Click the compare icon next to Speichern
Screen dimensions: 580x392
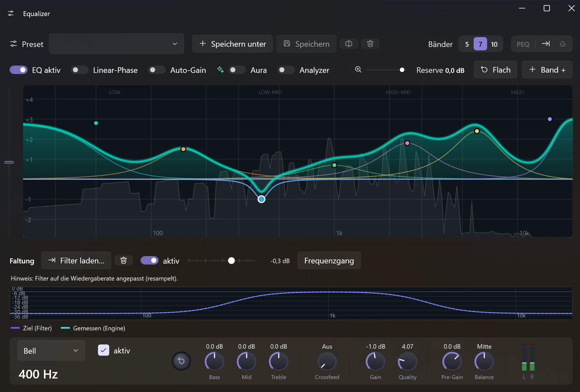[x=349, y=43]
